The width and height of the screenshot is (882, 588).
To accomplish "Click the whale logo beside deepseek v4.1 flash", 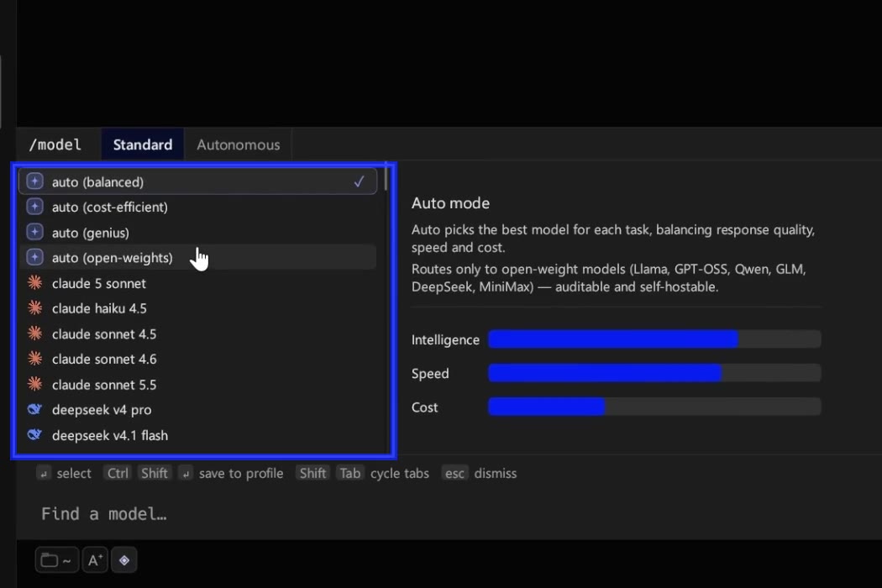I will (x=35, y=435).
